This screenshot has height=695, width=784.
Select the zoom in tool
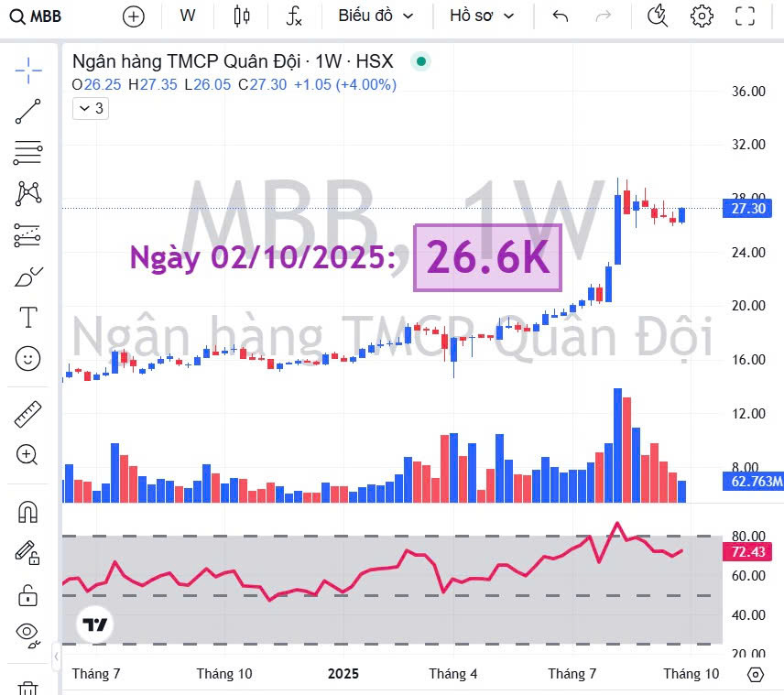tap(27, 455)
